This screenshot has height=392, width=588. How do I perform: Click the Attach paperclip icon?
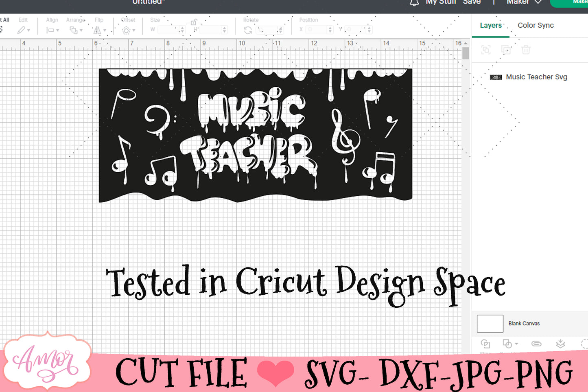536,344
